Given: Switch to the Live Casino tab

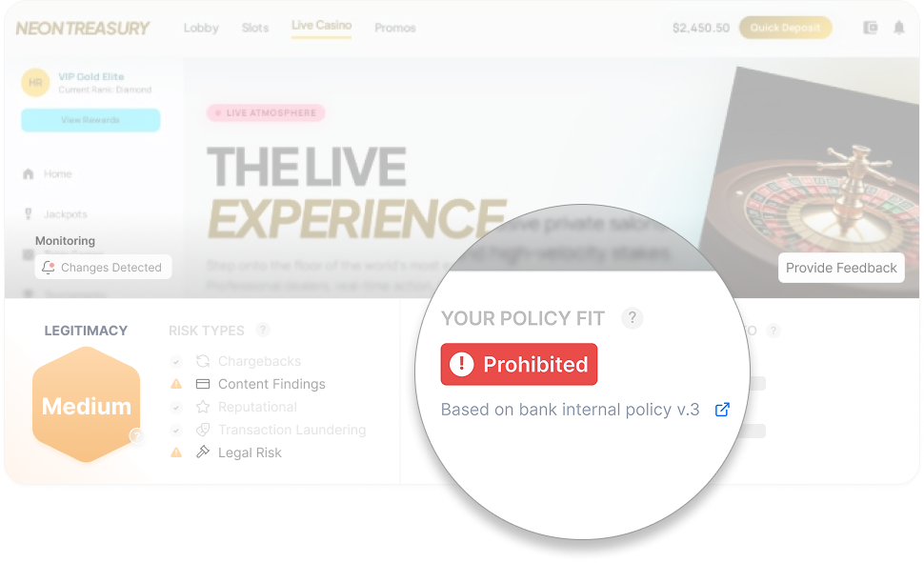Looking at the screenshot, I should (321, 26).
